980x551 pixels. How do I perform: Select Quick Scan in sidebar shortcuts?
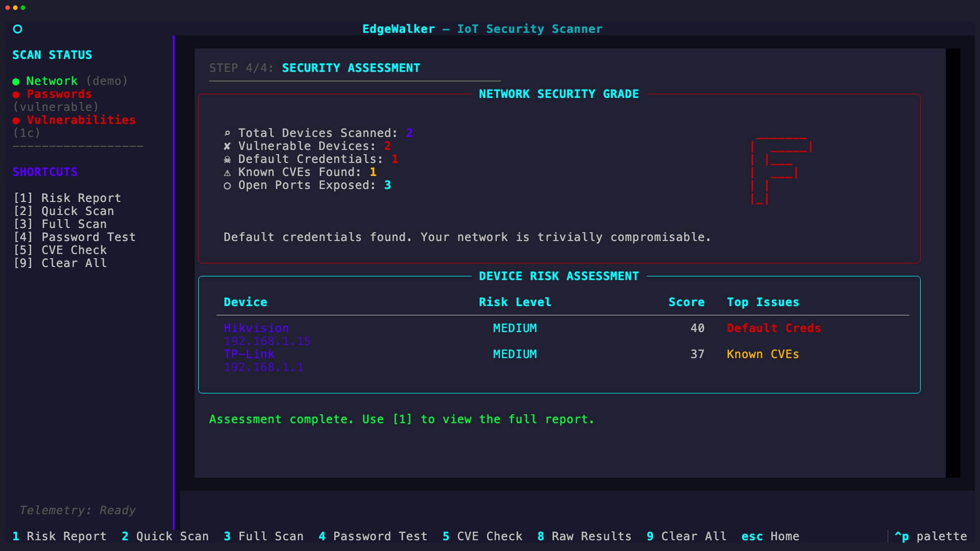point(63,211)
